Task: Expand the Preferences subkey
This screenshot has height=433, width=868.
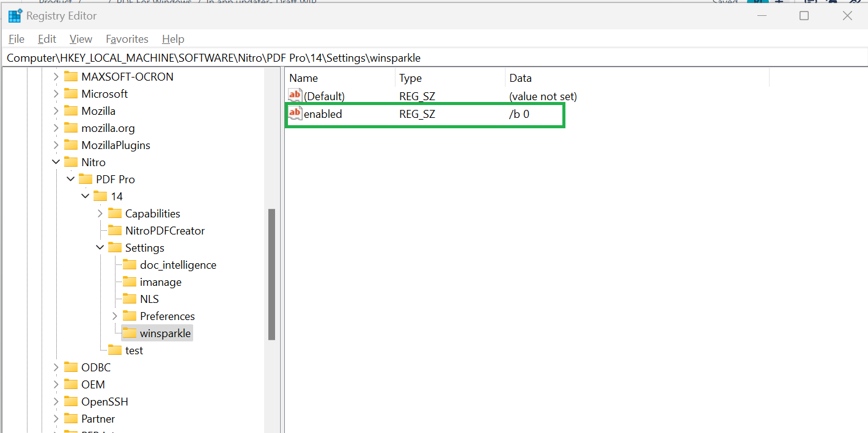Action: [115, 316]
